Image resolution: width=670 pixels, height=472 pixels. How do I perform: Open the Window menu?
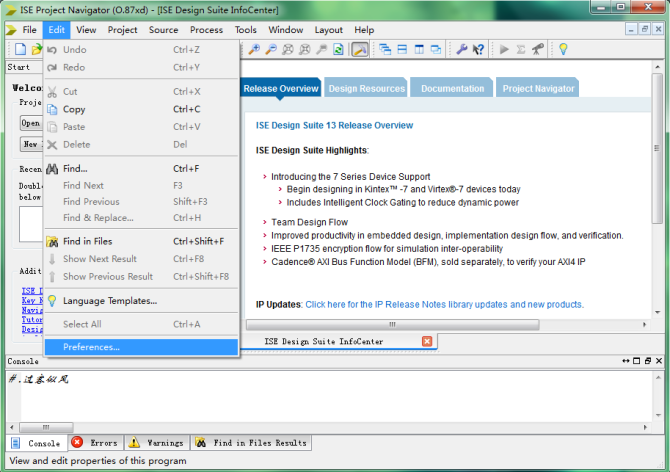[x=285, y=30]
